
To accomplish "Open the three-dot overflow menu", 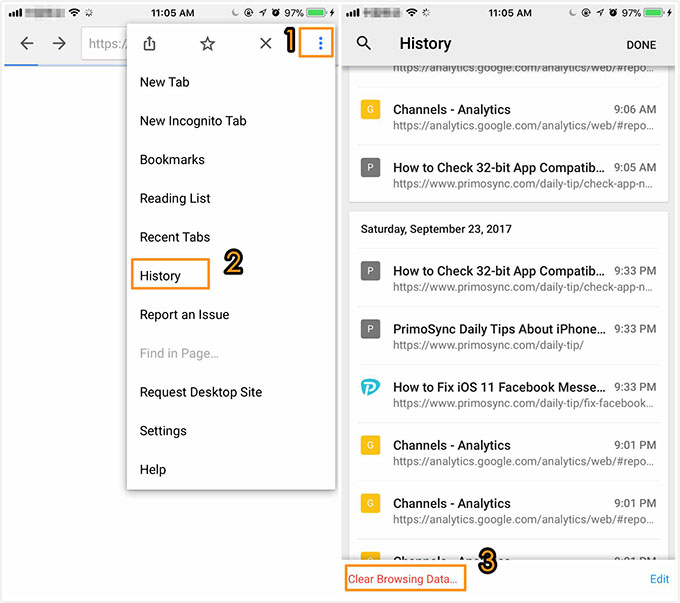I will click(320, 43).
